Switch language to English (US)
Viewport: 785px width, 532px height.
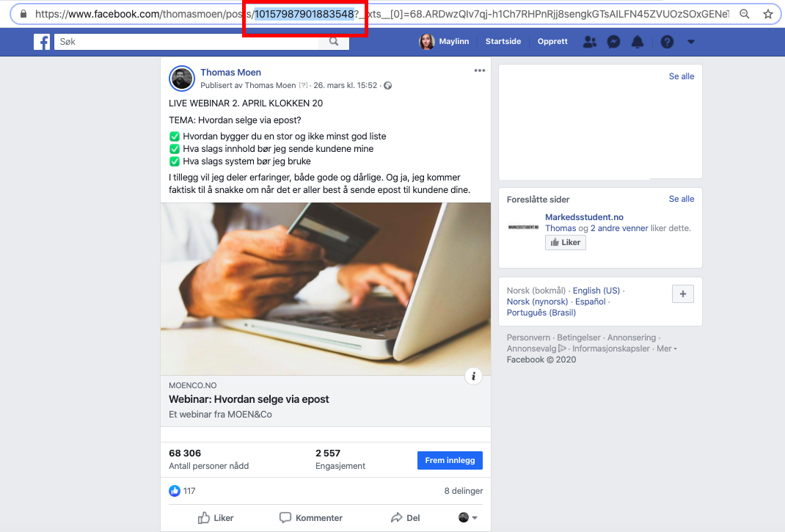[x=596, y=291]
